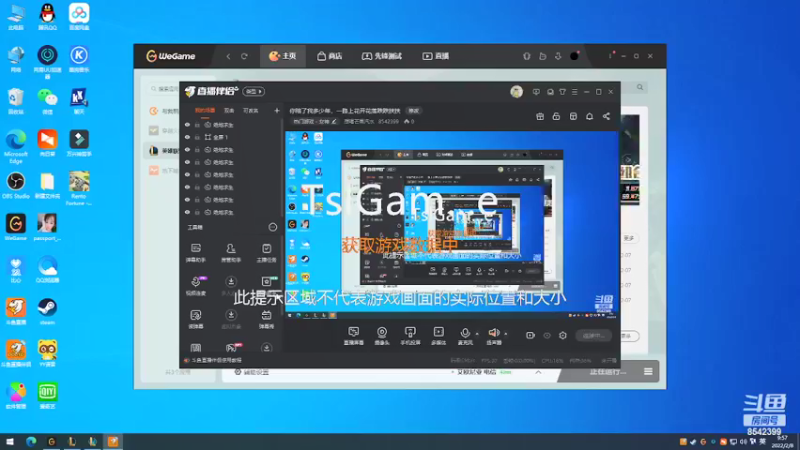Image resolution: width=800 pixels, height=450 pixels.
Task: Click the mode pill beside 直播伴侣 logo
Action: click(x=254, y=91)
